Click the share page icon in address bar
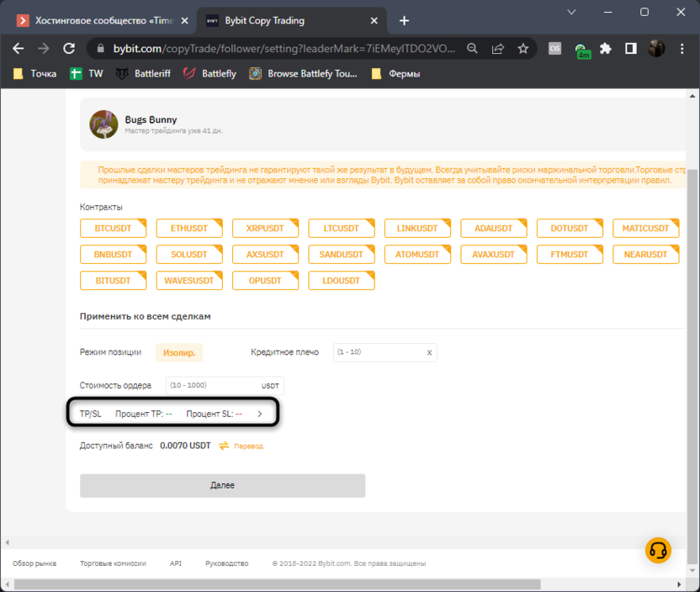This screenshot has height=592, width=700. [x=498, y=49]
